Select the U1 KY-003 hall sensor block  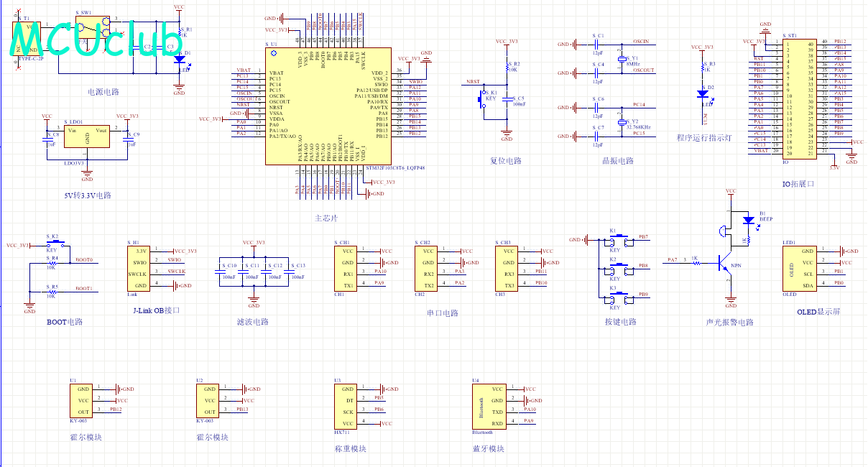click(x=80, y=400)
